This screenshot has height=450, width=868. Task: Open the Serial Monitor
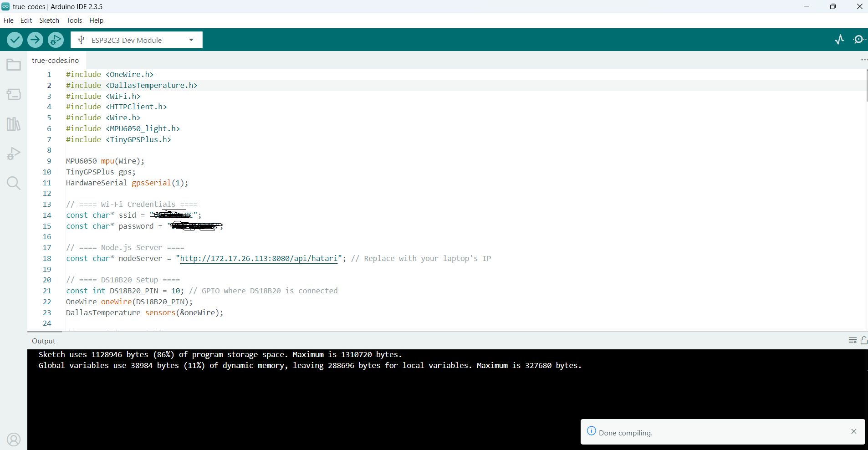click(x=859, y=40)
